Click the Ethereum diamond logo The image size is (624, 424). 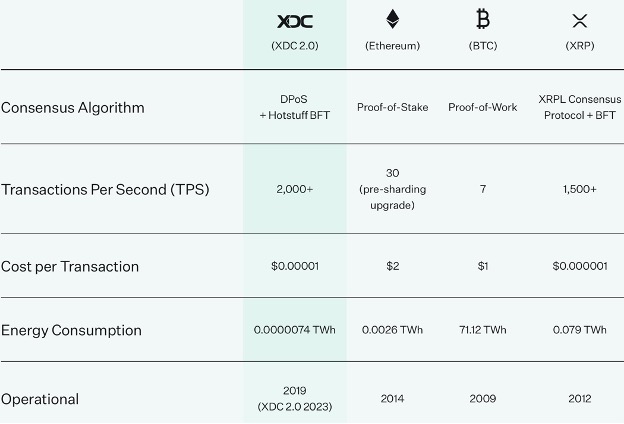(x=392, y=19)
